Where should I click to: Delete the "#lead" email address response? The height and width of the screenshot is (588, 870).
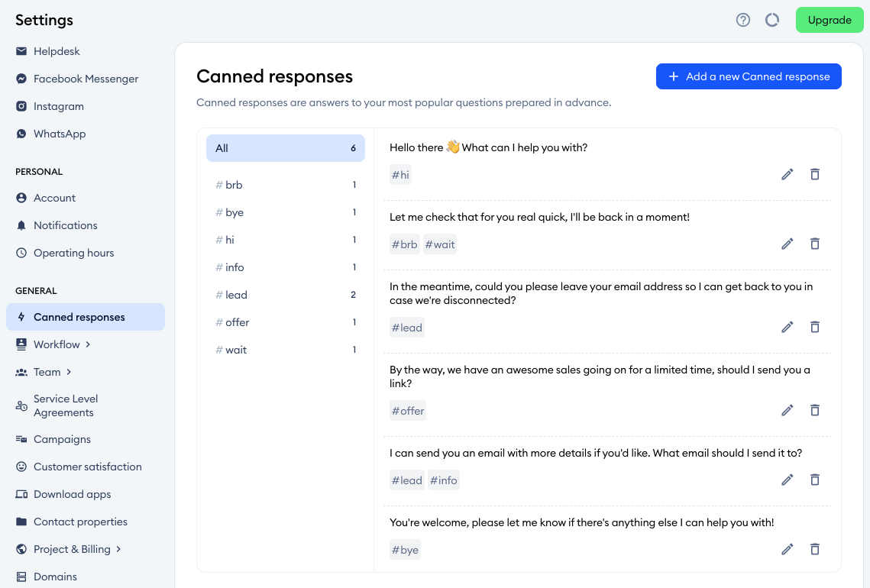coord(814,327)
